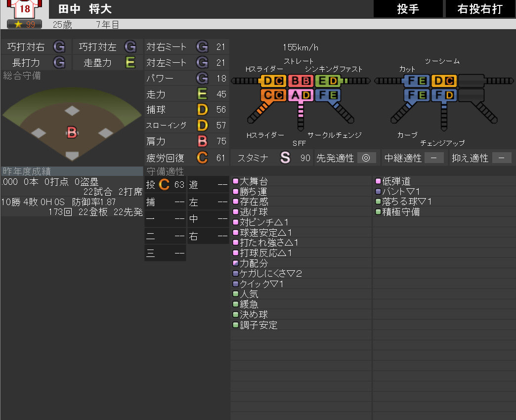
Task: Select the ツーシーム DC pitch box
Action: [x=443, y=81]
